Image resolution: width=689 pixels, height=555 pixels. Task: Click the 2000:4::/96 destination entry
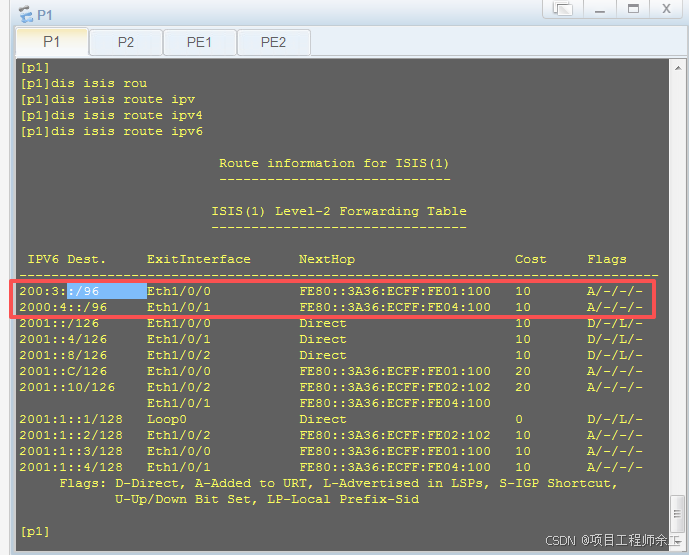63,307
